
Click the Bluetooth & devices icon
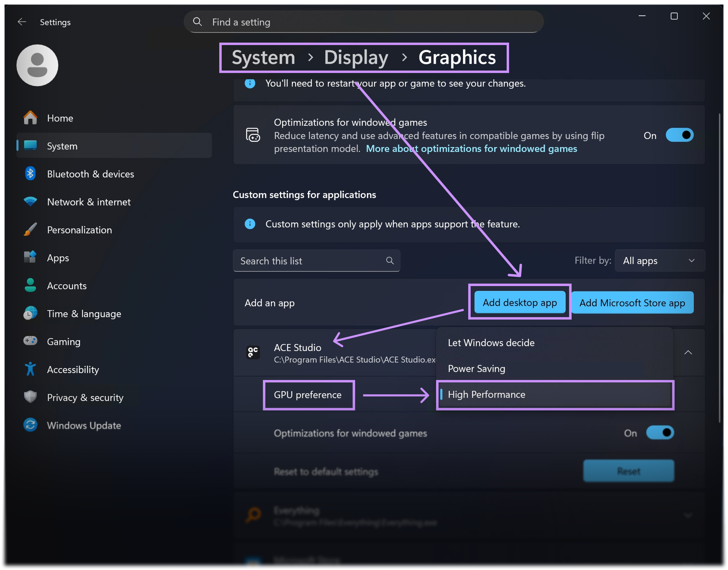(x=30, y=174)
